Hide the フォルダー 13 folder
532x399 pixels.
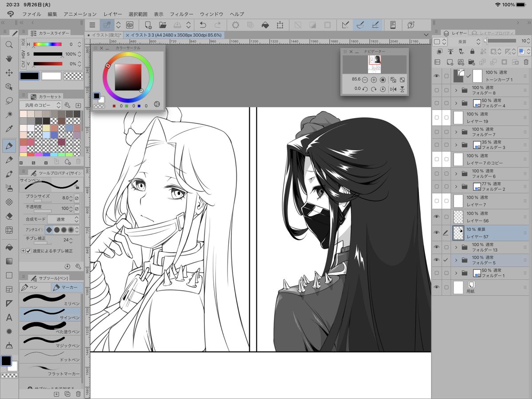(437, 247)
